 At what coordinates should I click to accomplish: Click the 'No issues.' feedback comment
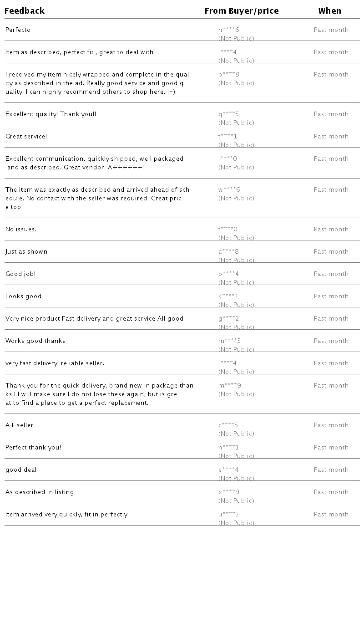pyautogui.click(x=21, y=230)
